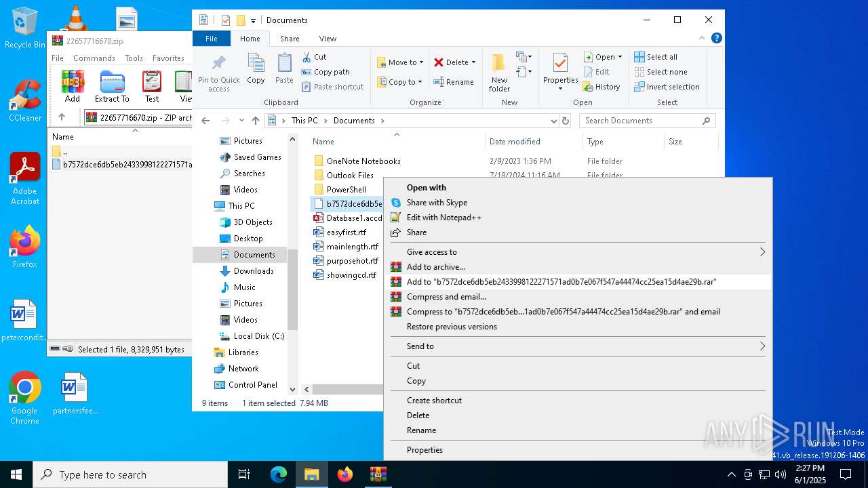Select Downloads in the navigation pane

click(x=254, y=271)
